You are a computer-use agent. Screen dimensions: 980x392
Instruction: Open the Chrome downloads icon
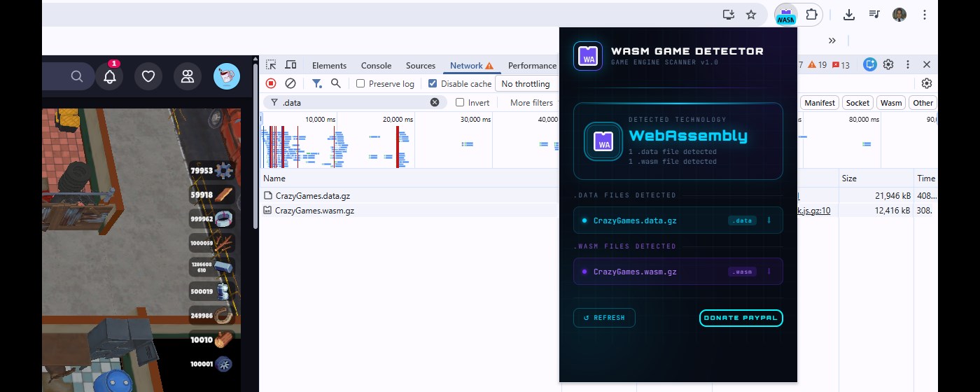[x=849, y=15]
